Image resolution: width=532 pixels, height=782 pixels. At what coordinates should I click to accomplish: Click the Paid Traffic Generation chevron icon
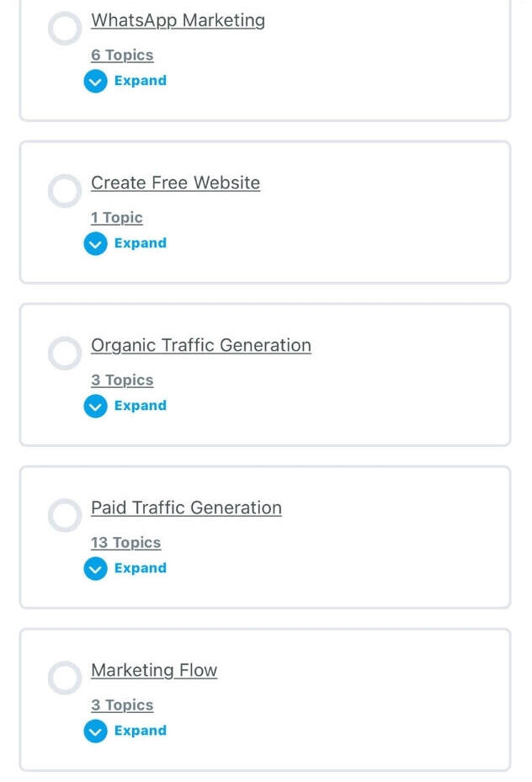tap(95, 569)
